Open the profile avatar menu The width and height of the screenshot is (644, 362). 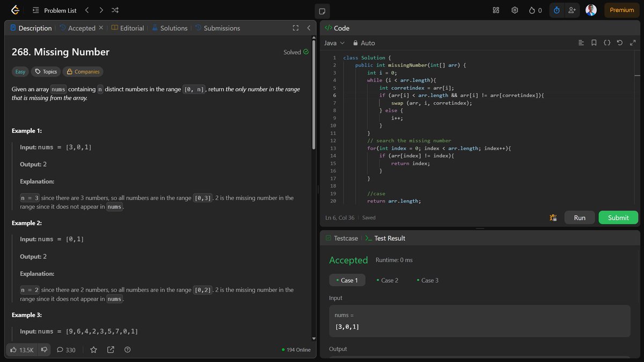(x=591, y=10)
